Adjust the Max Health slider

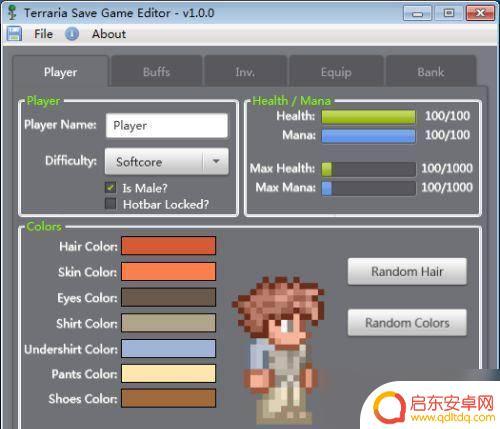point(369,169)
